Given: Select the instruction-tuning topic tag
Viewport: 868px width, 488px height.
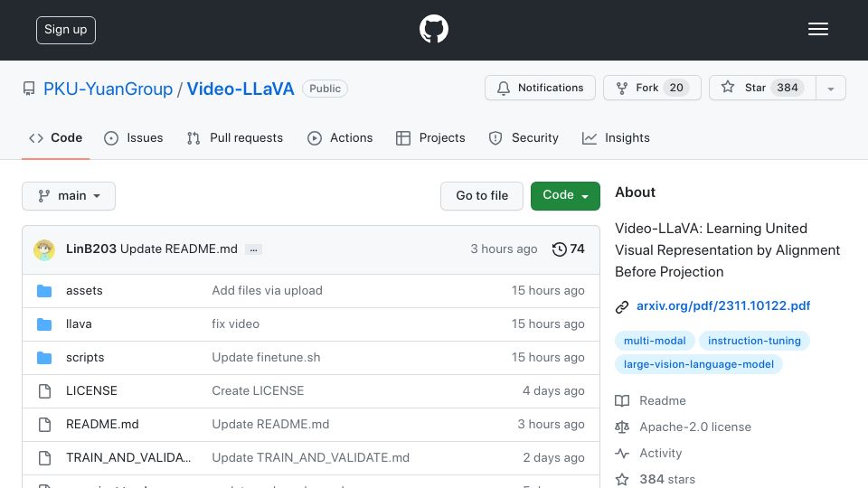Looking at the screenshot, I should click(x=754, y=341).
